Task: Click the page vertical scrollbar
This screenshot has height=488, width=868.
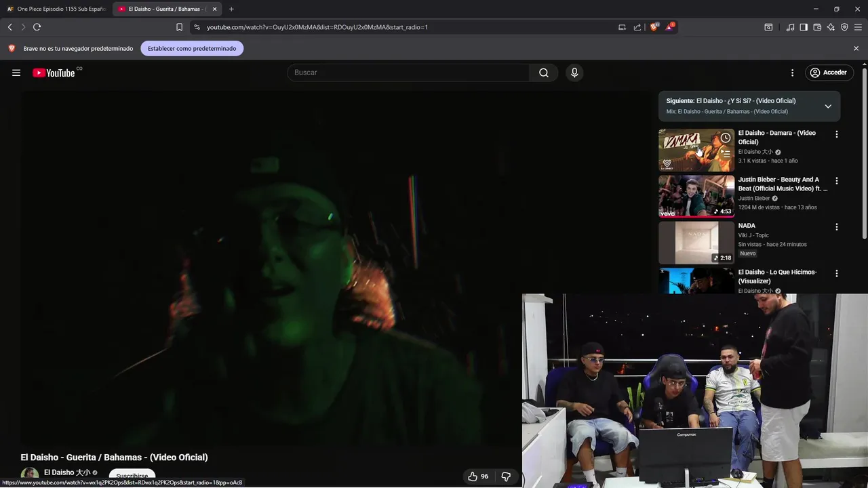Action: coord(865,152)
